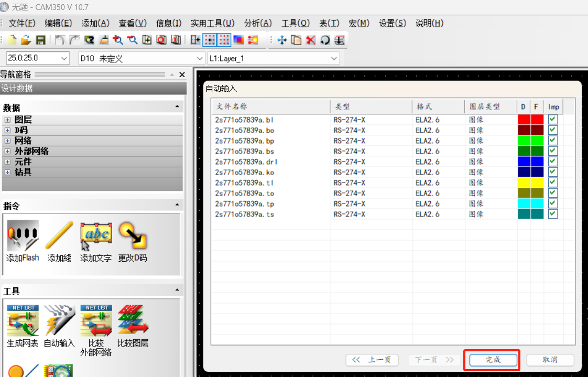Expand the 外部网络 tree node
The height and width of the screenshot is (377, 588).
(7, 151)
